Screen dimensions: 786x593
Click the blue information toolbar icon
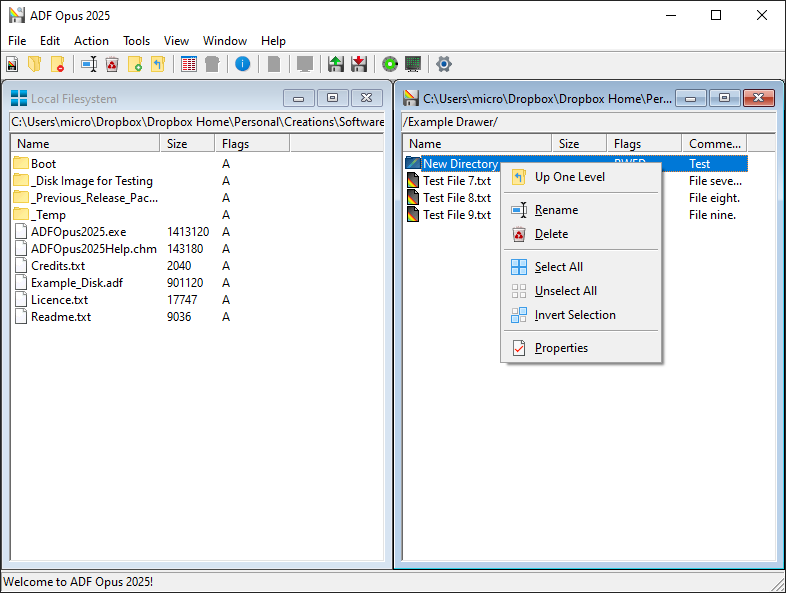pos(243,64)
